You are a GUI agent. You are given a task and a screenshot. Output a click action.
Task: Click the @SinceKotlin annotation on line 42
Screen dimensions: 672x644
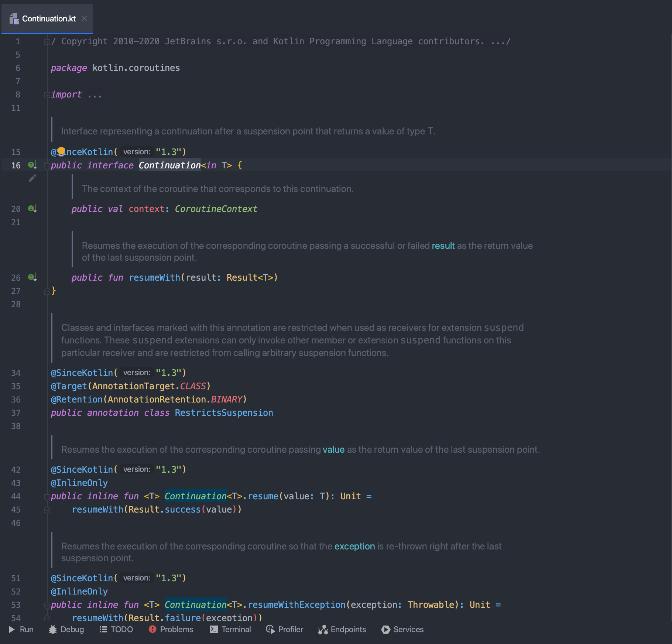[x=82, y=469]
